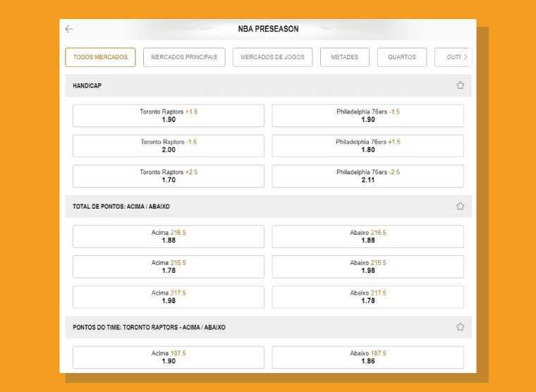Screen dimensions: 536x392
Task: Favorite the Handicap market with the star
Action: (x=460, y=85)
